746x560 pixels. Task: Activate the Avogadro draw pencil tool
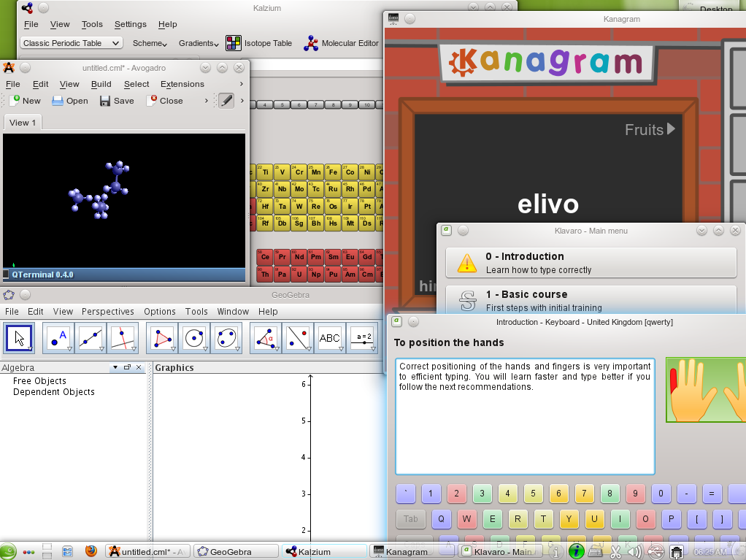pos(226,100)
